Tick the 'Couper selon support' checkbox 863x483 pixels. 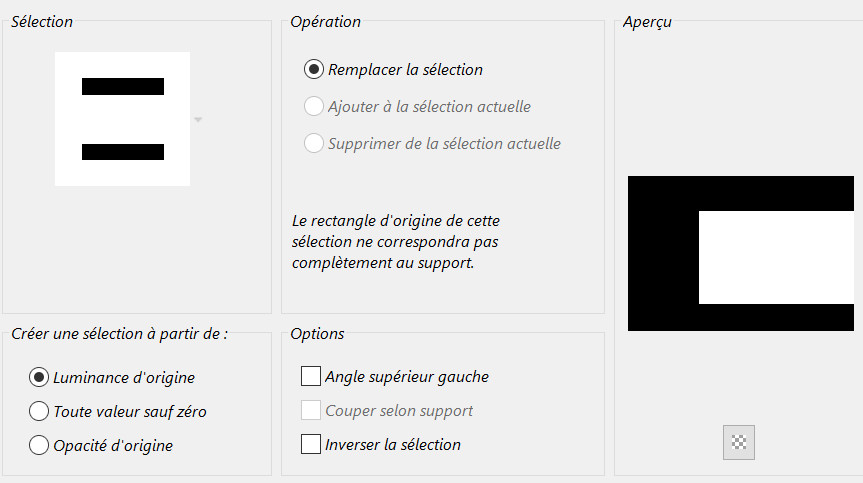[x=311, y=411]
